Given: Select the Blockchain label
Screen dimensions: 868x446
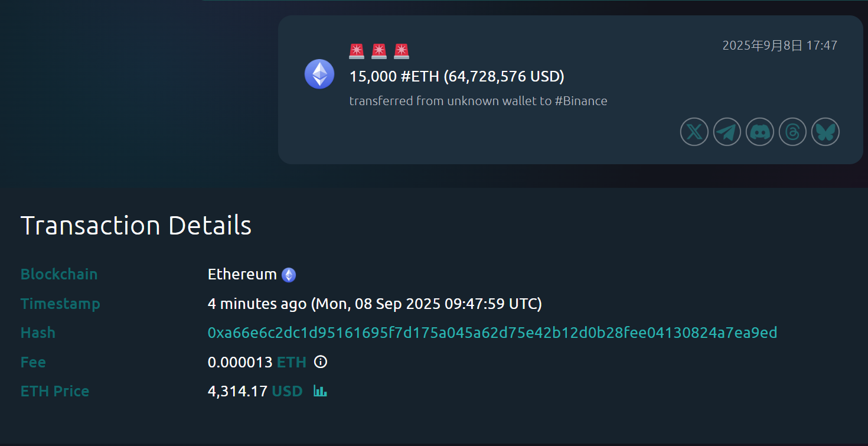Looking at the screenshot, I should (59, 274).
